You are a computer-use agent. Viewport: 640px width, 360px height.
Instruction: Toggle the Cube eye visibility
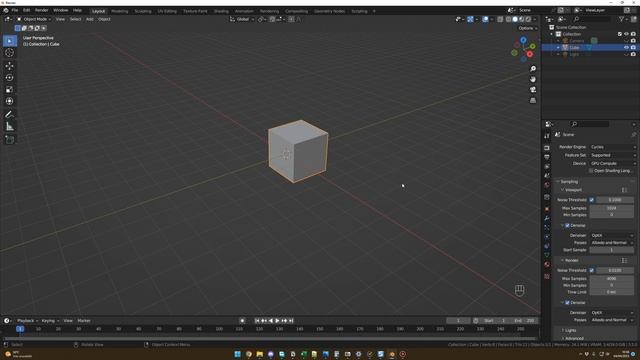[x=626, y=48]
